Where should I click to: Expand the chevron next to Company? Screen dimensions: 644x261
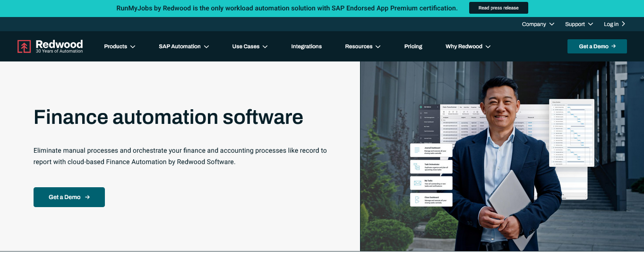click(551, 24)
